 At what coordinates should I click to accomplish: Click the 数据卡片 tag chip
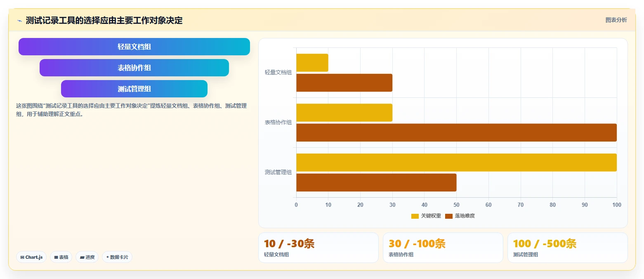pos(117,257)
